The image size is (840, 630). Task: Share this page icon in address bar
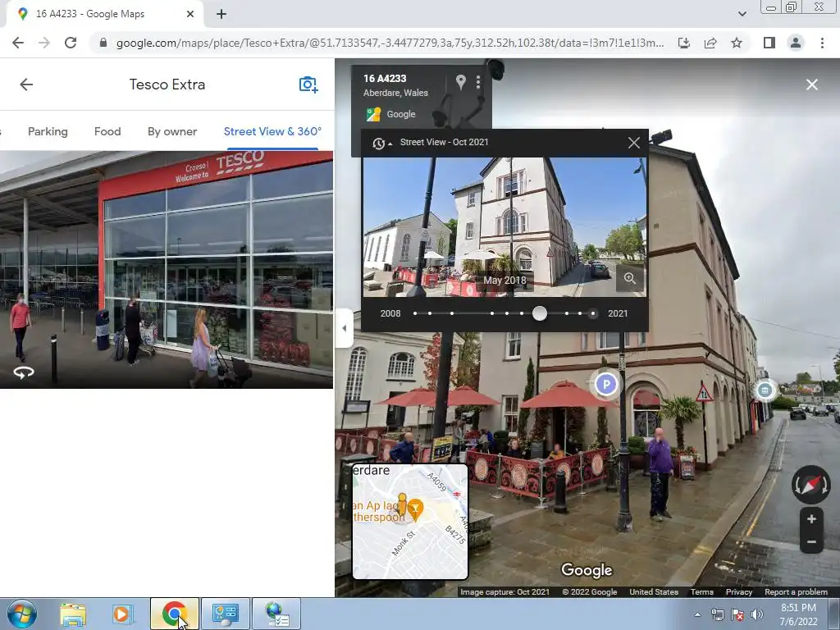pyautogui.click(x=710, y=43)
